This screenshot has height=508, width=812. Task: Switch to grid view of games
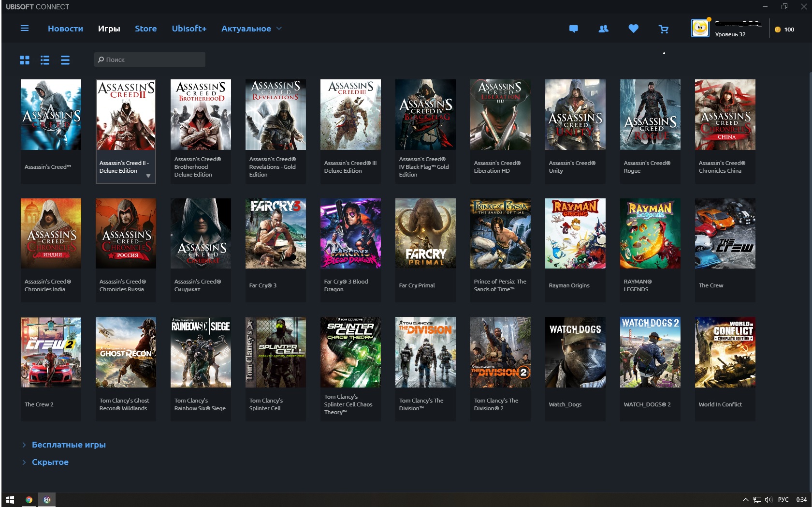coord(25,60)
